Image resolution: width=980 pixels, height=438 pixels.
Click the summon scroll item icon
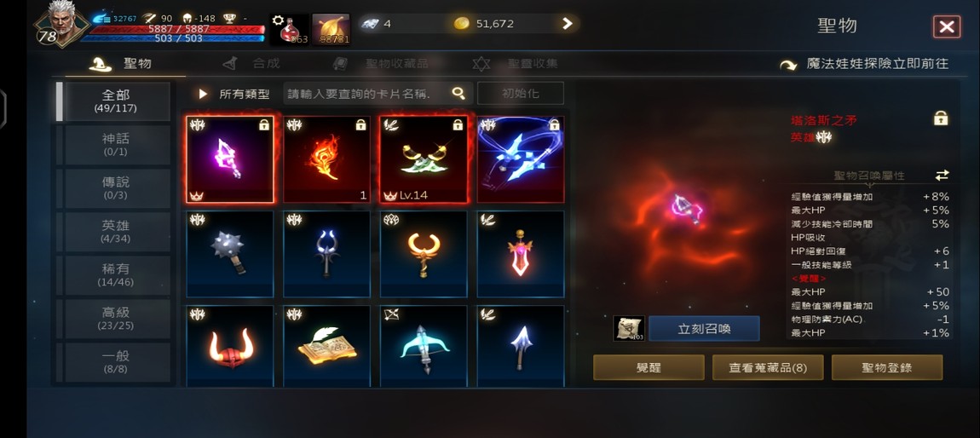click(x=629, y=328)
